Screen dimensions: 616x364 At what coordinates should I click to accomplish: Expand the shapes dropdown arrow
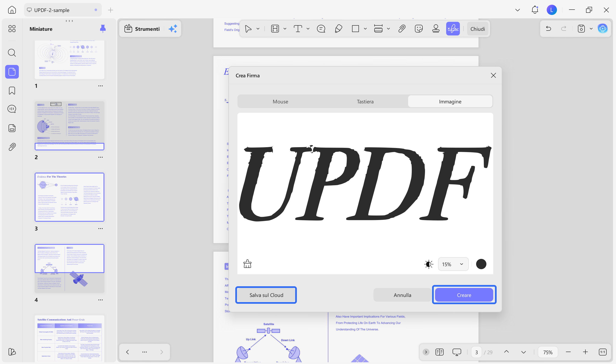click(365, 29)
